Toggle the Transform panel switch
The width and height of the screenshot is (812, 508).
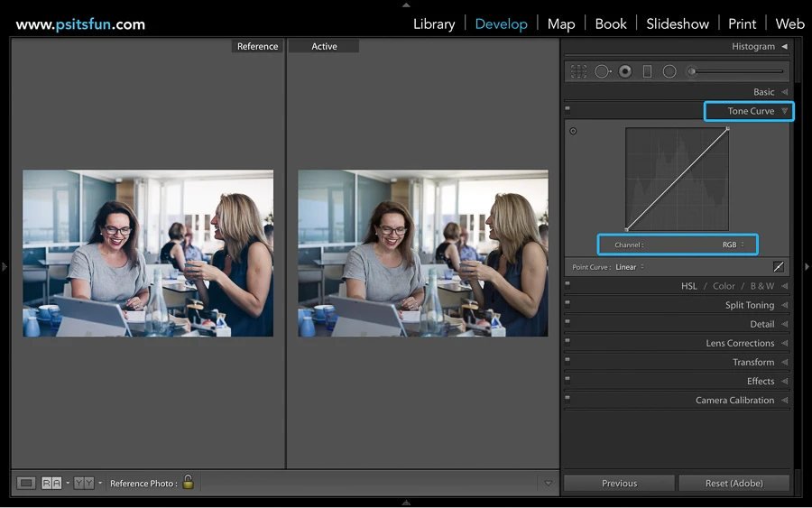[x=567, y=360]
